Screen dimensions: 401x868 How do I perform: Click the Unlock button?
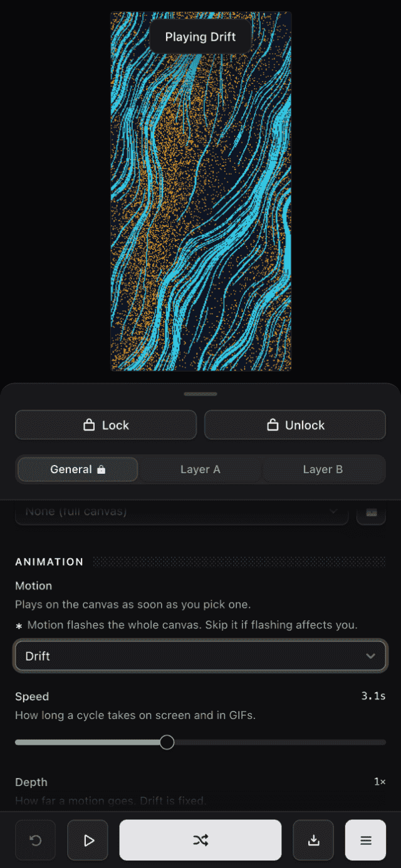[295, 425]
